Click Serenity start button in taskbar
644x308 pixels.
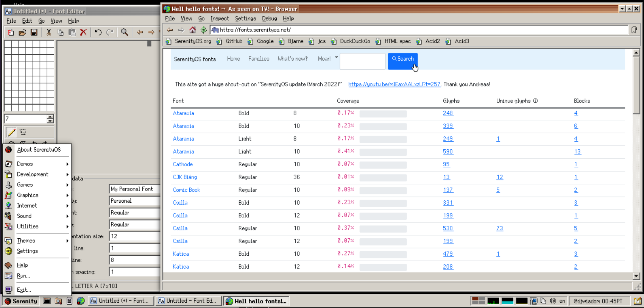click(x=21, y=301)
